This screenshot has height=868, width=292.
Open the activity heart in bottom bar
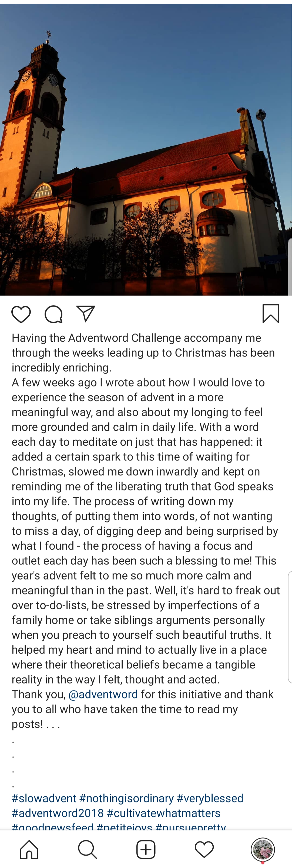[x=204, y=849]
